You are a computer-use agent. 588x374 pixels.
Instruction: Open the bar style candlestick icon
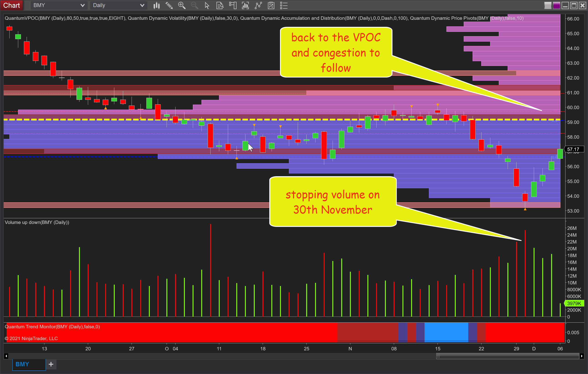coord(157,5)
